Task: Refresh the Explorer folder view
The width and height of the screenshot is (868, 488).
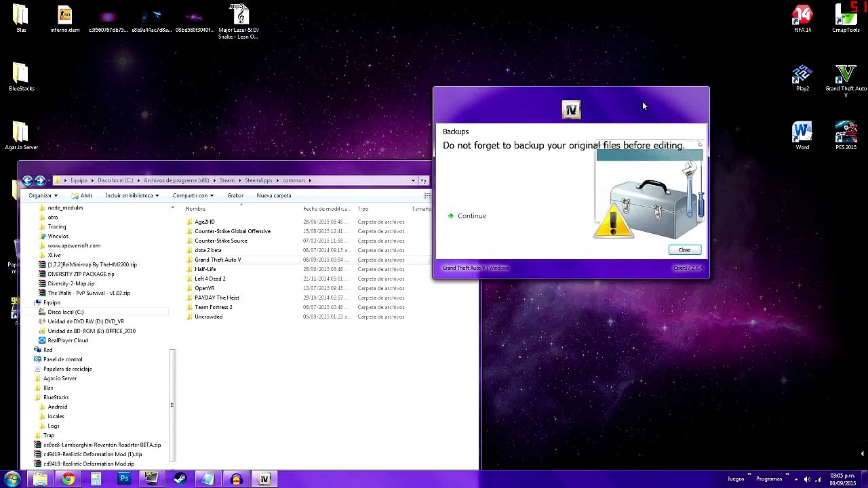Action: 424,181
